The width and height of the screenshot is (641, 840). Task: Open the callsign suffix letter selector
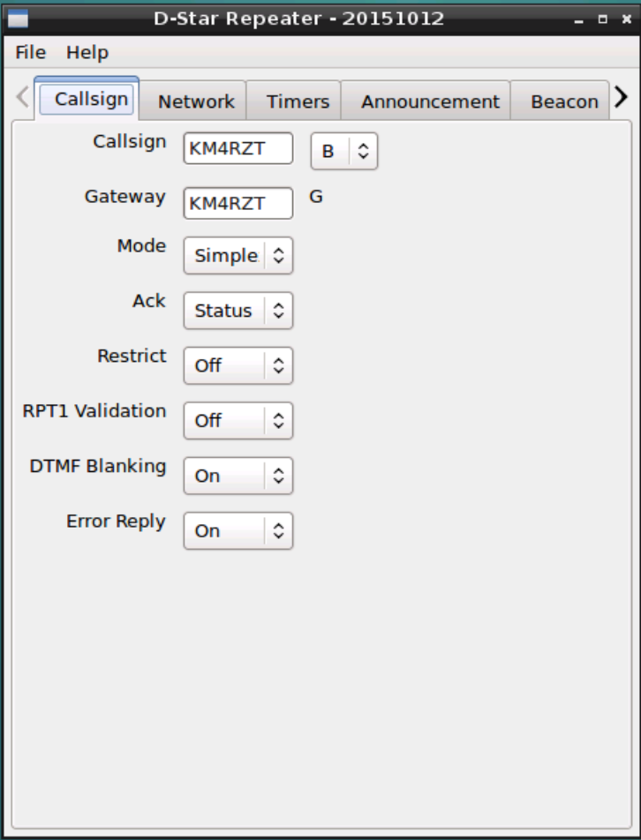coord(343,150)
